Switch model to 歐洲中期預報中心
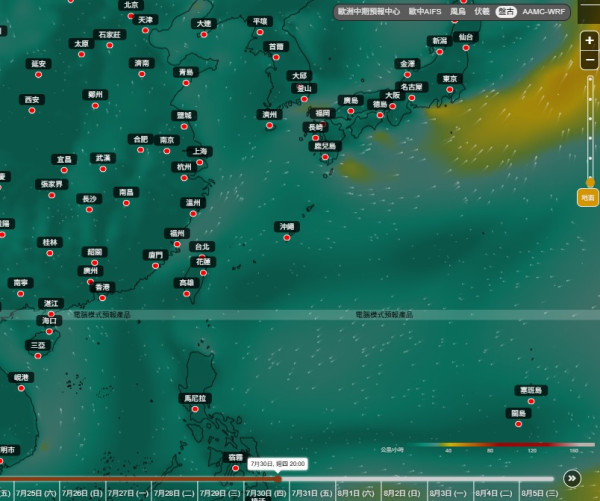 pyautogui.click(x=368, y=11)
